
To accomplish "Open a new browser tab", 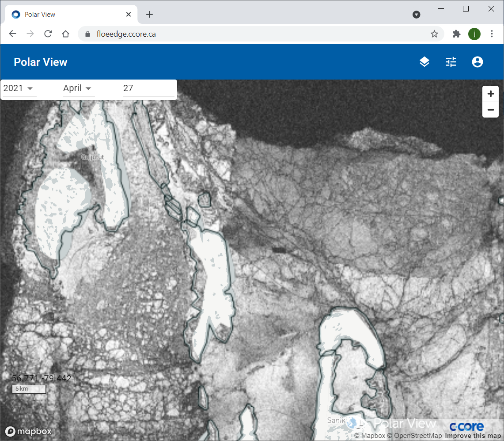I will click(x=149, y=15).
